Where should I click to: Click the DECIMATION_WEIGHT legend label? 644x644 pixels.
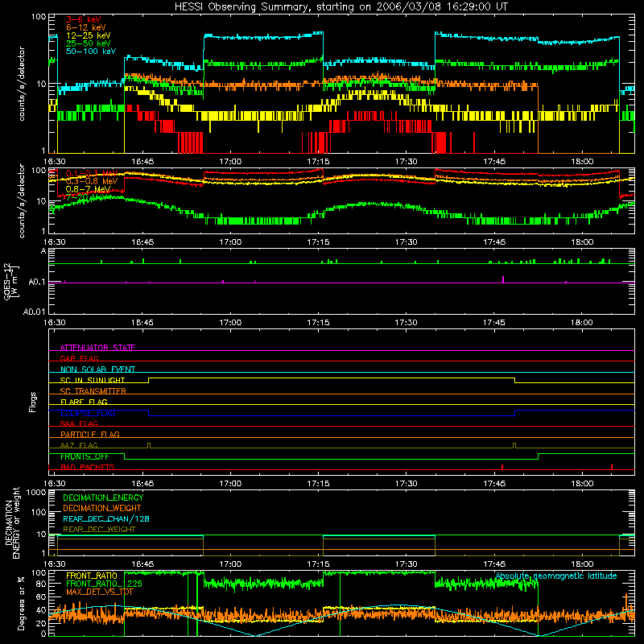pos(102,508)
